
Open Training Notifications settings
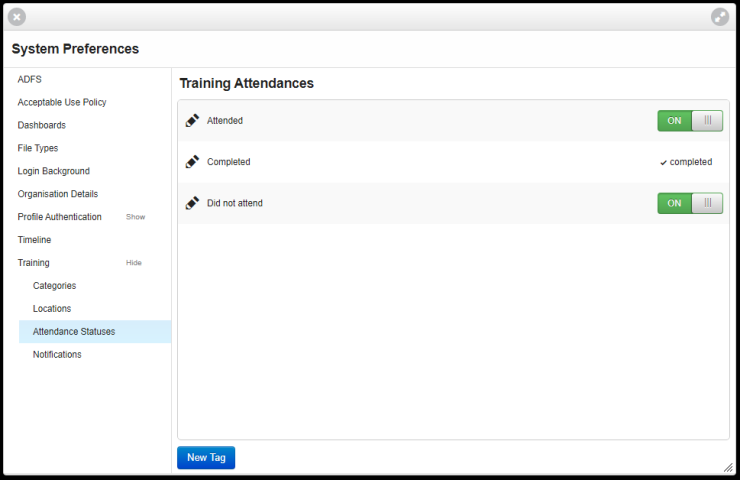(57, 354)
